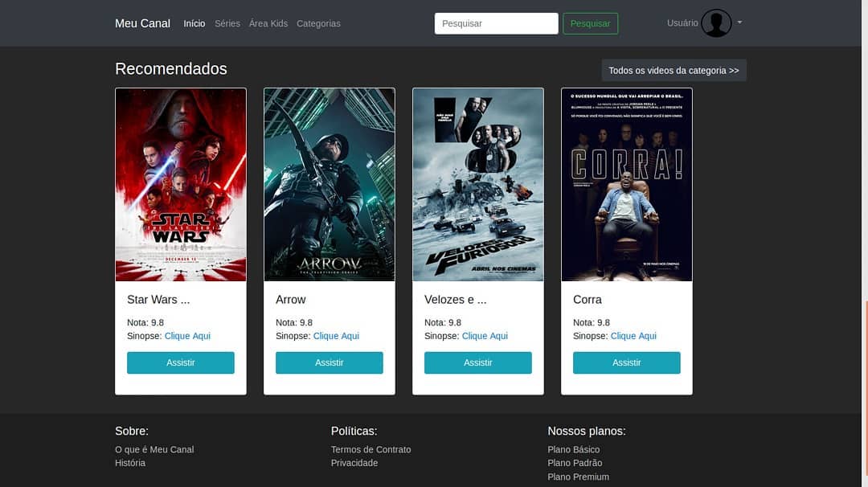Click Clique Aqui synopsis link for Velozes e
Image resolution: width=868 pixels, height=487 pixels.
[x=485, y=336]
